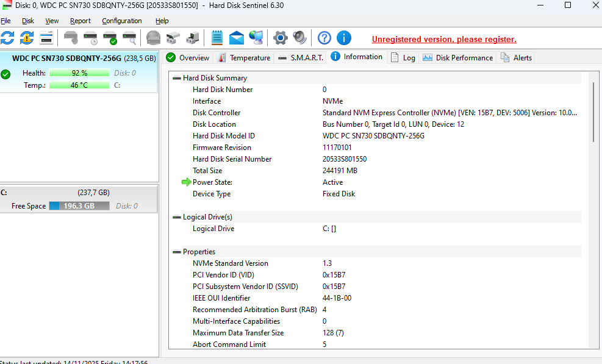Image resolution: width=602 pixels, height=364 pixels.
Task: Collapse the Properties section
Action: [177, 252]
